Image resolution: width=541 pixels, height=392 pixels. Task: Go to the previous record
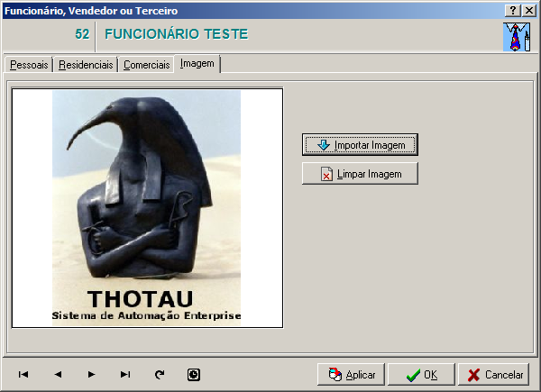coord(58,374)
